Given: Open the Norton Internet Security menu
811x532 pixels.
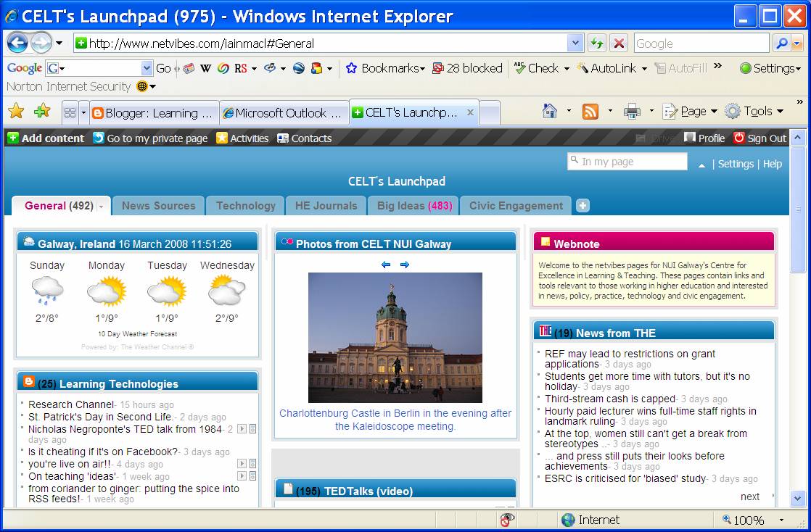Looking at the screenshot, I should tap(142, 86).
